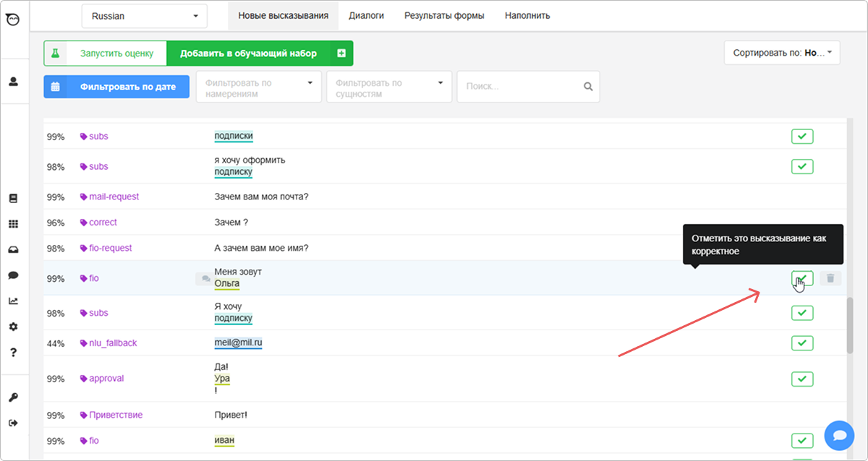
Task: Open the inbox tray icon in sidebar
Action: click(x=13, y=250)
